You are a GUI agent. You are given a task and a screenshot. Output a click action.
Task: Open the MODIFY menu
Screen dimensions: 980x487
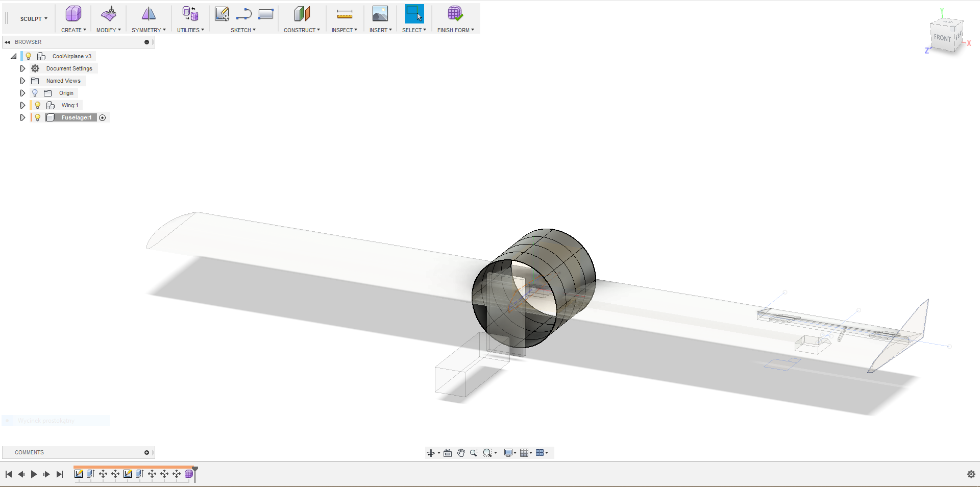click(109, 30)
